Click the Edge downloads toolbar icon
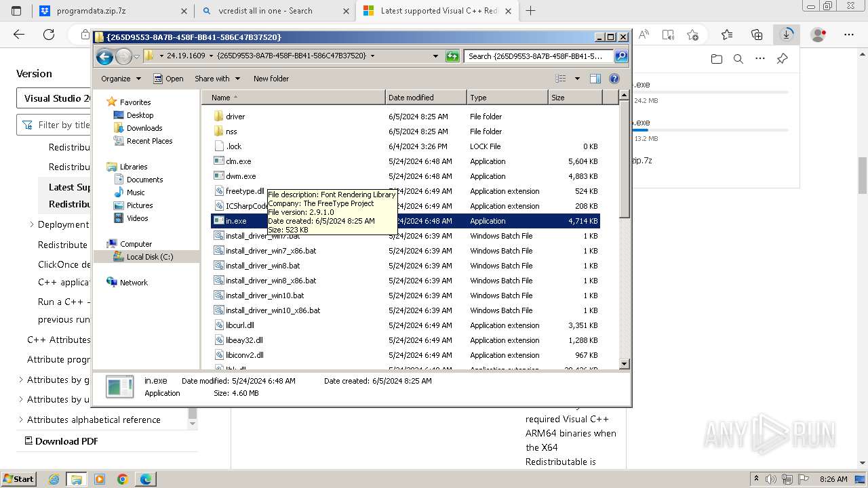The height and width of the screenshot is (488, 868). (x=787, y=35)
